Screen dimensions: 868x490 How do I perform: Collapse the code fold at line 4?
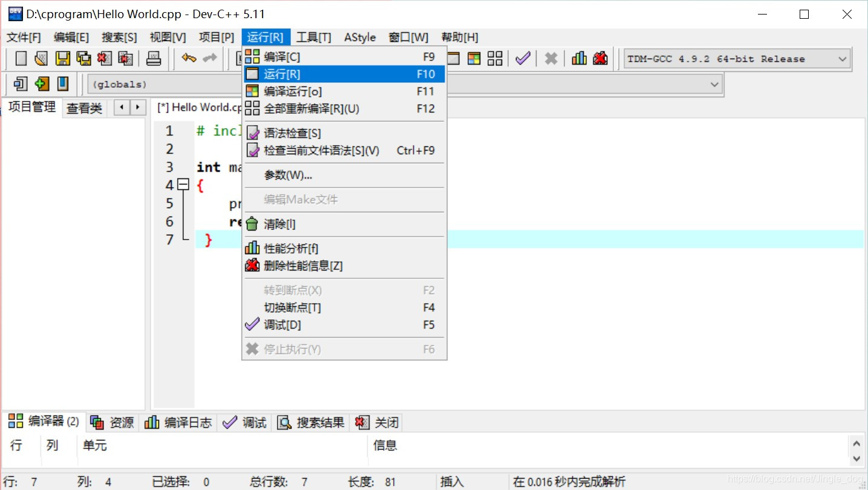click(183, 185)
